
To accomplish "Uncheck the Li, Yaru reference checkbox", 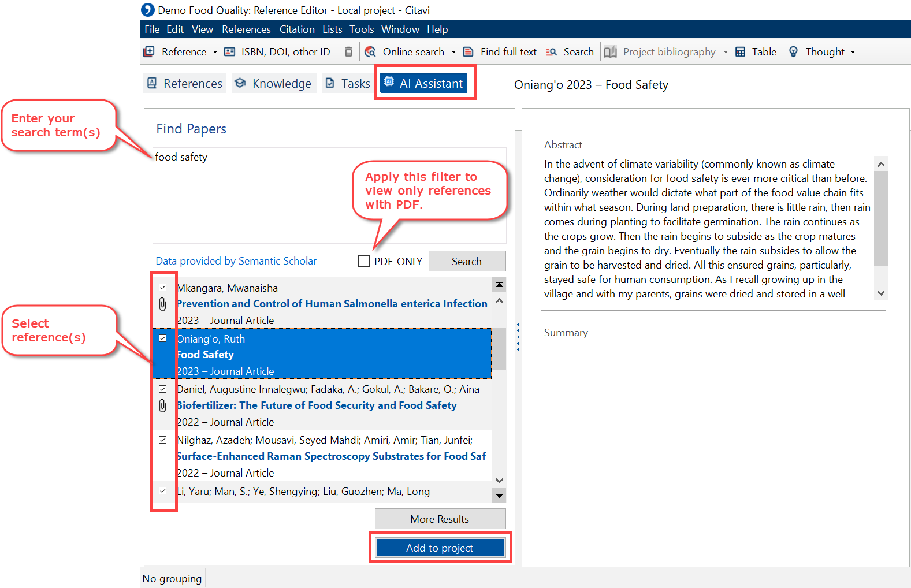I will (x=163, y=490).
